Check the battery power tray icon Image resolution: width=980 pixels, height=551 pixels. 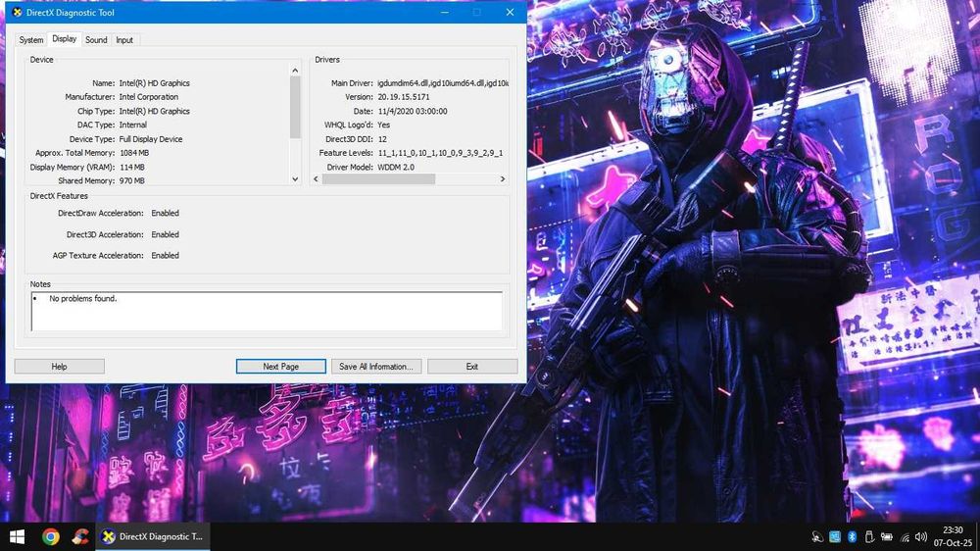click(886, 536)
